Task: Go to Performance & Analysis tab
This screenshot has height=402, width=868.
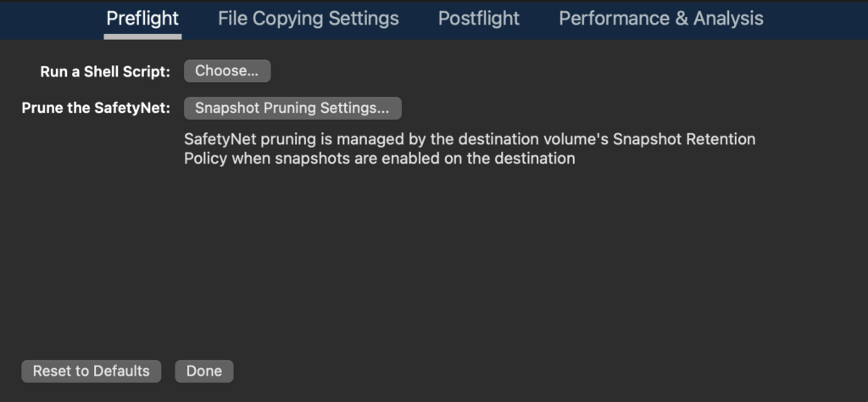Action: (660, 19)
